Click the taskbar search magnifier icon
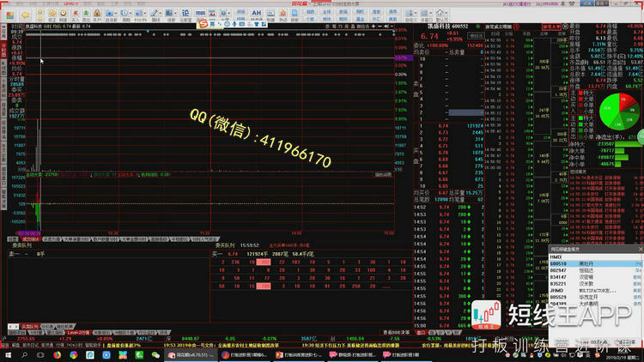This screenshot has width=644, height=362. [x=25, y=355]
